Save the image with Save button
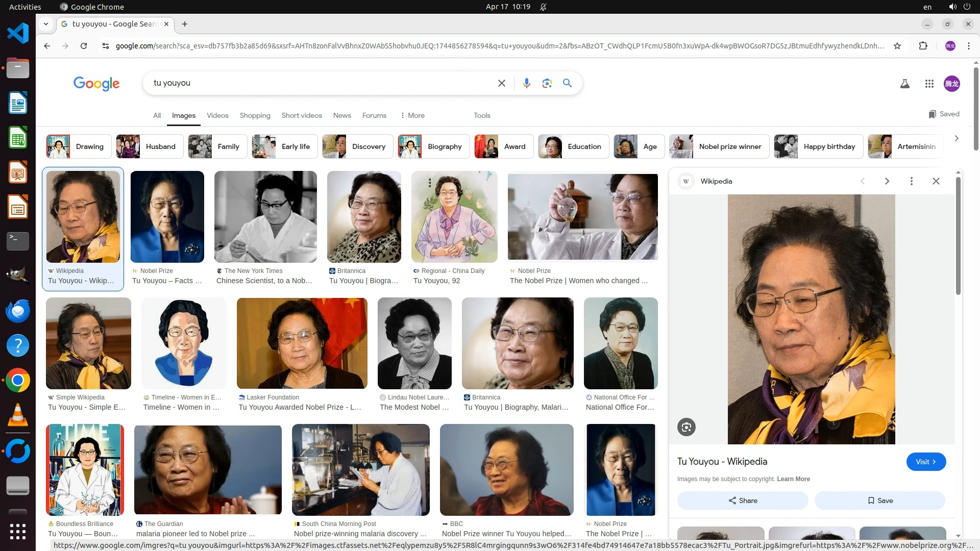Image resolution: width=980 pixels, height=551 pixels. pos(879,500)
